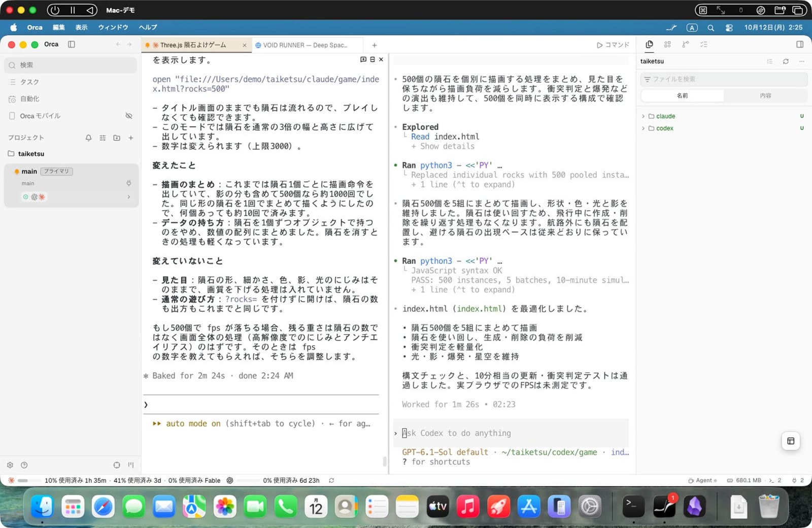The image size is (812, 528).
Task: Click the コマンド run button
Action: click(613, 45)
